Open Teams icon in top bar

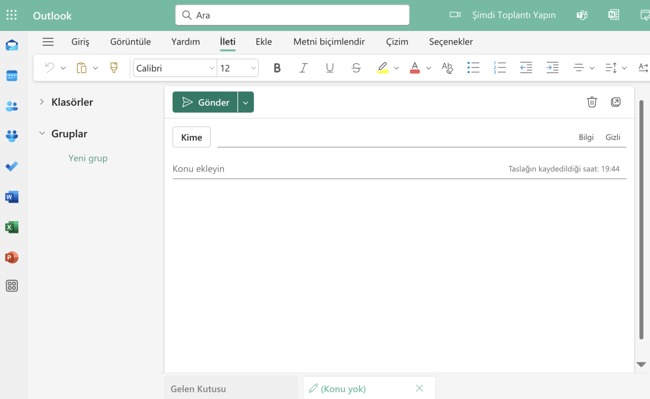point(582,15)
